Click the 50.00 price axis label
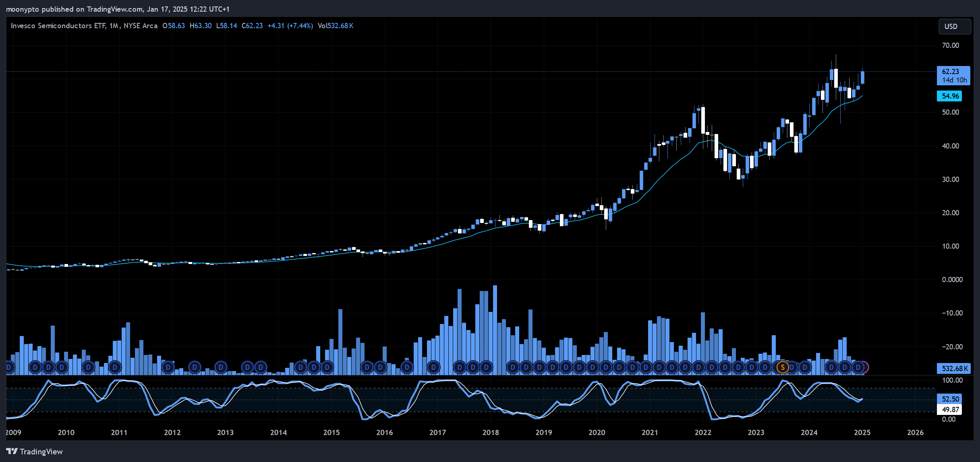980x462 pixels. tap(951, 112)
